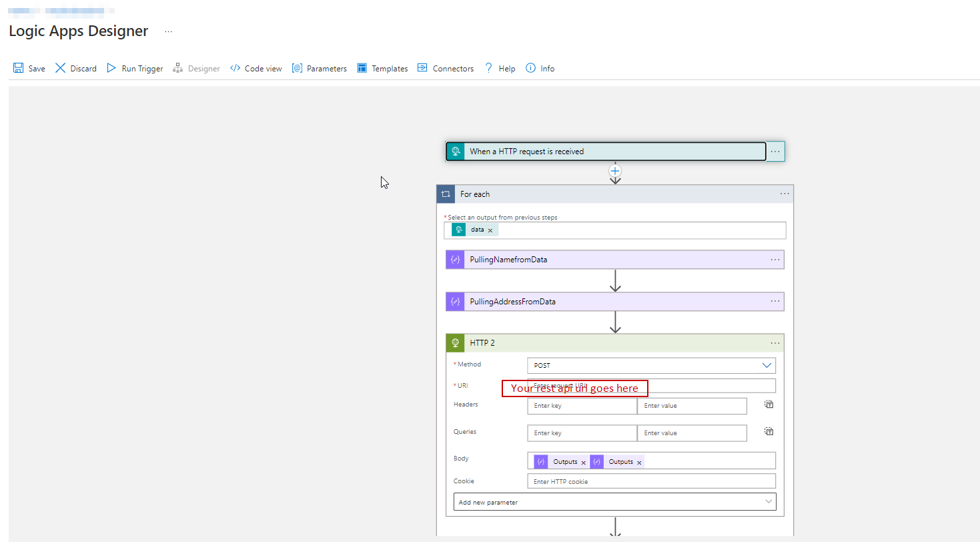The image size is (980, 542).
Task: Click the For each loop icon
Action: [x=446, y=194]
